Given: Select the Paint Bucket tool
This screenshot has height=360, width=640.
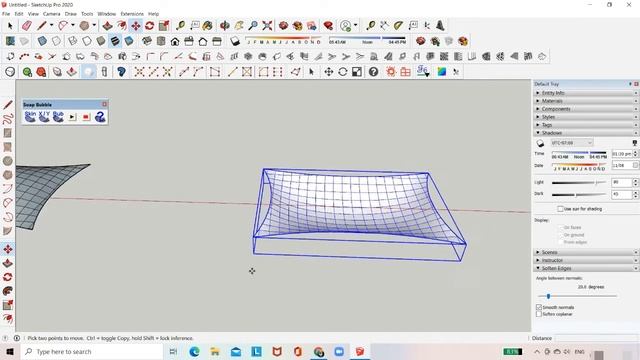Looking at the screenshot, I should (207, 26).
